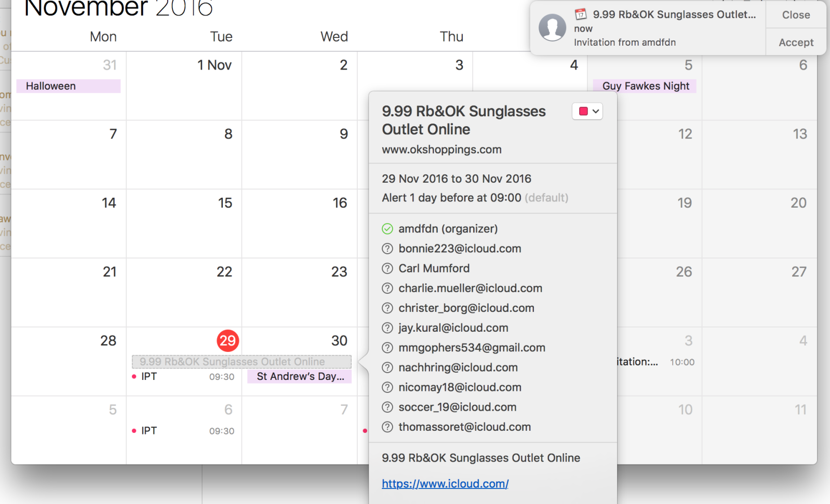Select invitee Carl Mumford
Screen dimensions: 830x504
[434, 268]
